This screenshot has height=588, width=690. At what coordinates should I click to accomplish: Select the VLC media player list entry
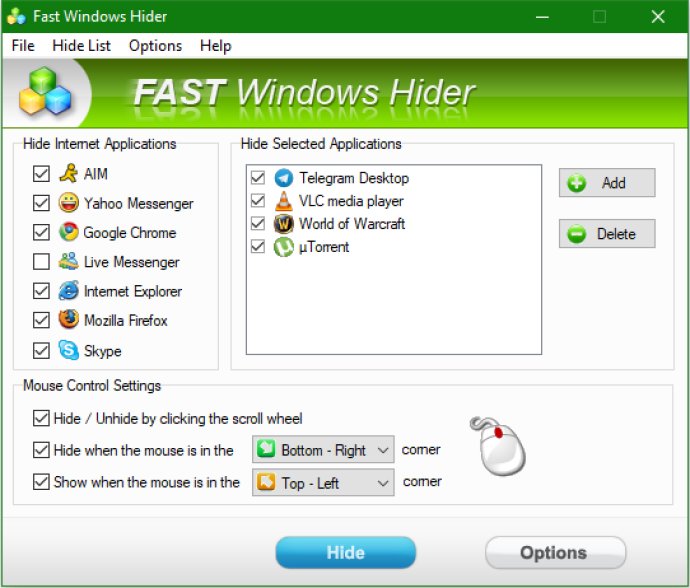(x=393, y=201)
